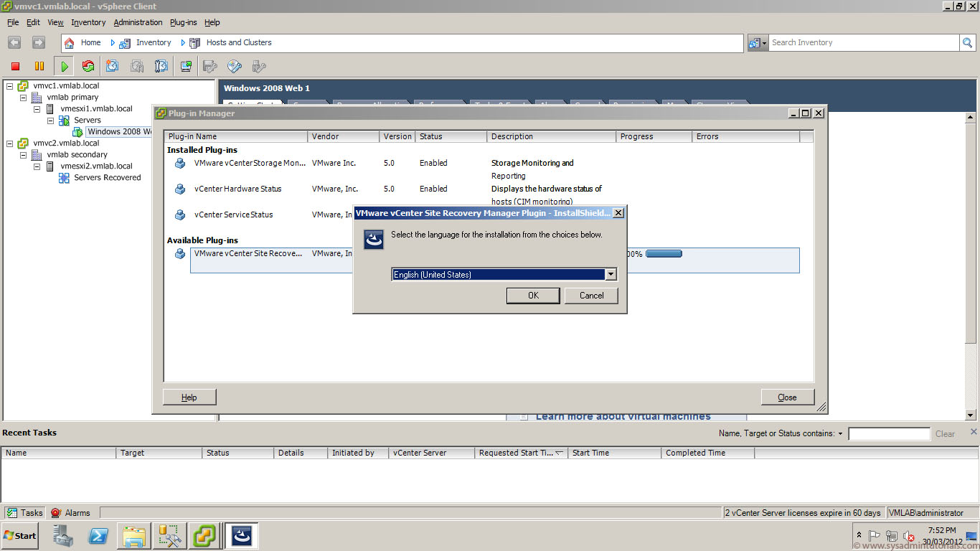
Task: Select Servers Recovered resource pool
Action: tap(108, 178)
